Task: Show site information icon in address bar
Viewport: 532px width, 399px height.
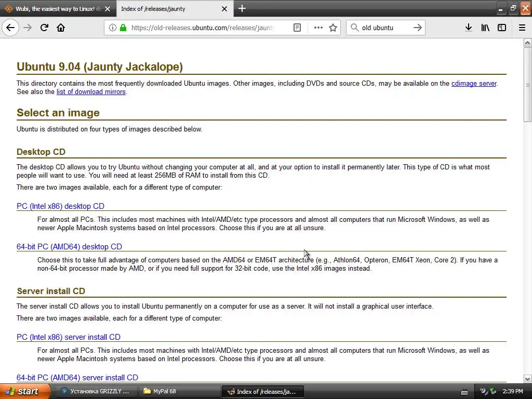Action: 112,28
